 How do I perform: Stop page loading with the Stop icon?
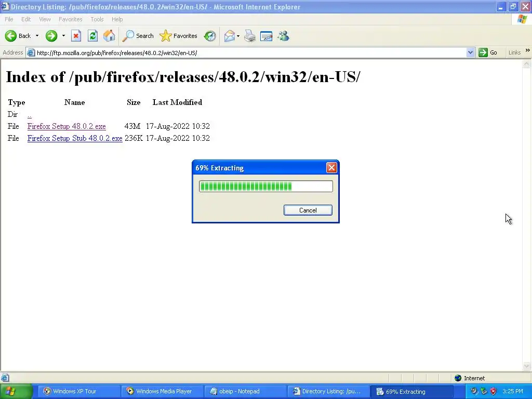pos(76,36)
